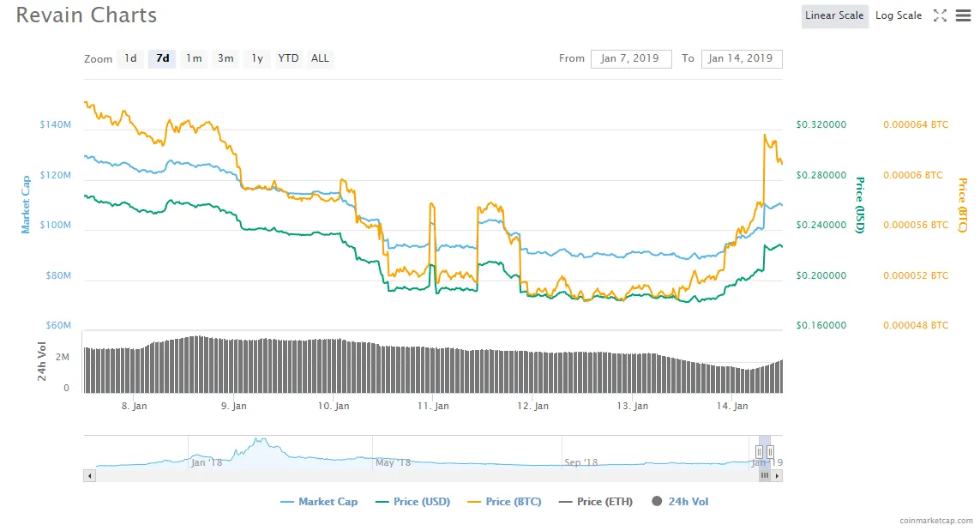Click the $140M market cap axis label
This screenshot has height=531, width=980.
[x=56, y=124]
